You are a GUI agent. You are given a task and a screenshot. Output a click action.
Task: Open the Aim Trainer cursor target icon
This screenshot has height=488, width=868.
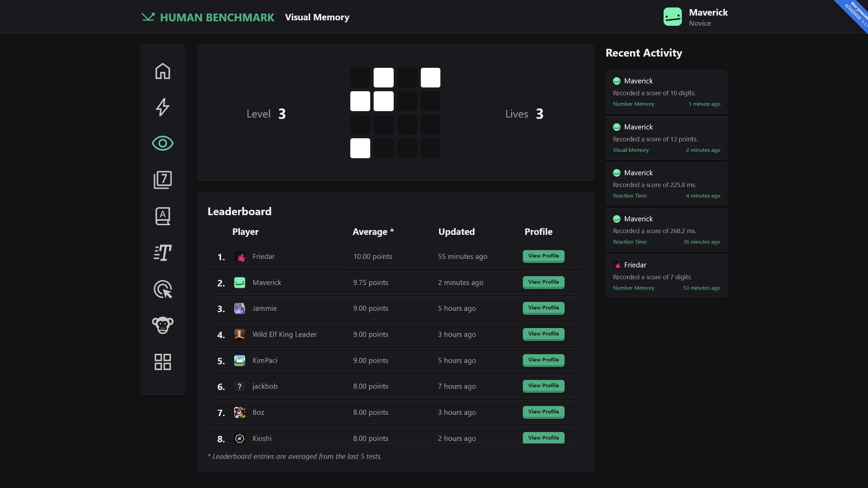[x=163, y=289]
